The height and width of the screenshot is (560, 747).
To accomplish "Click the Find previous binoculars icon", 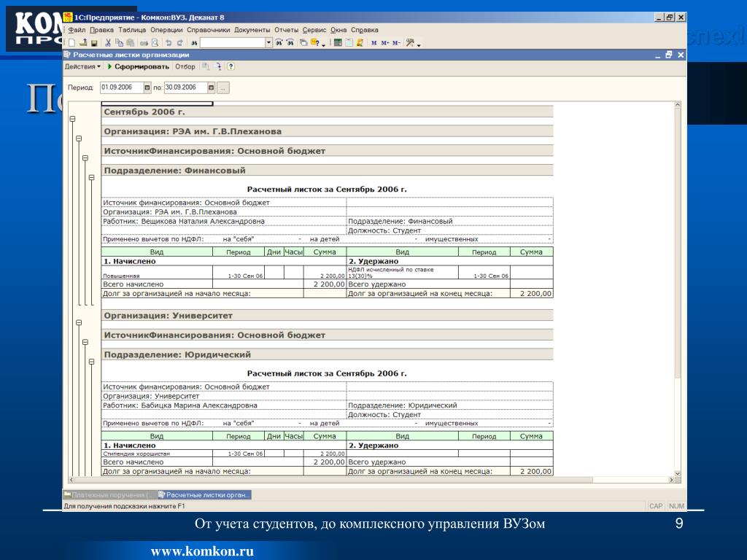I will click(290, 43).
